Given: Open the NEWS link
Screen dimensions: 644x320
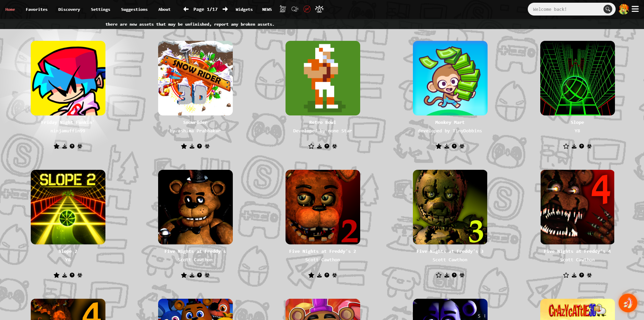Looking at the screenshot, I should click(267, 9).
